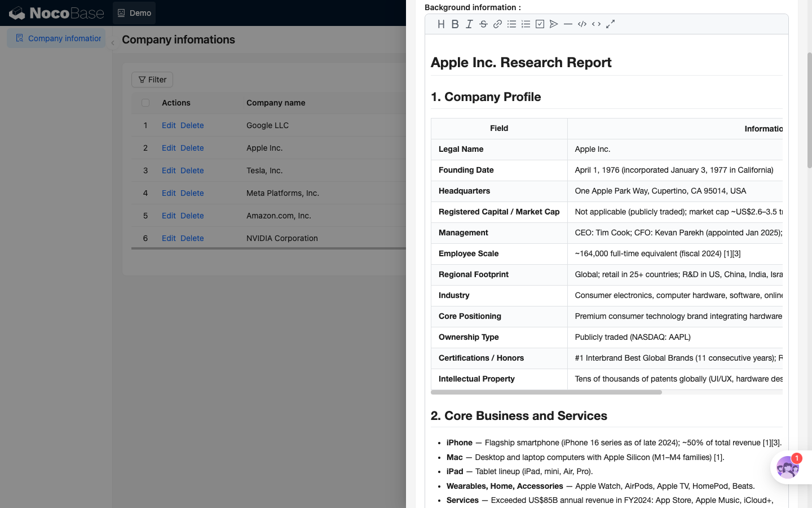812x508 pixels.
Task: Expand the editor to fullscreen
Action: [x=610, y=24]
